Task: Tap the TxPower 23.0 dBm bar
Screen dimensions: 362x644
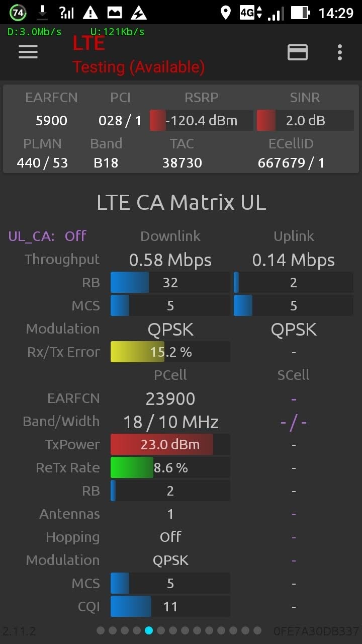Action: click(170, 445)
